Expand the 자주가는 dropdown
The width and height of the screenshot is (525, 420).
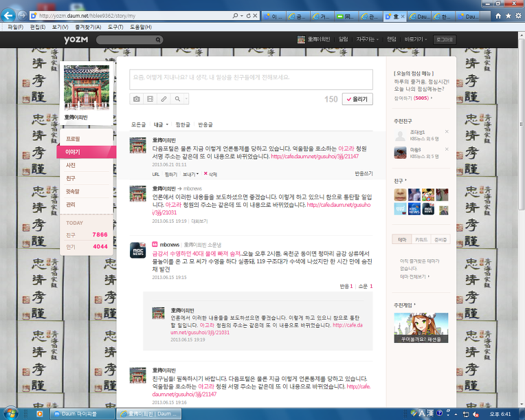pyautogui.click(x=368, y=39)
